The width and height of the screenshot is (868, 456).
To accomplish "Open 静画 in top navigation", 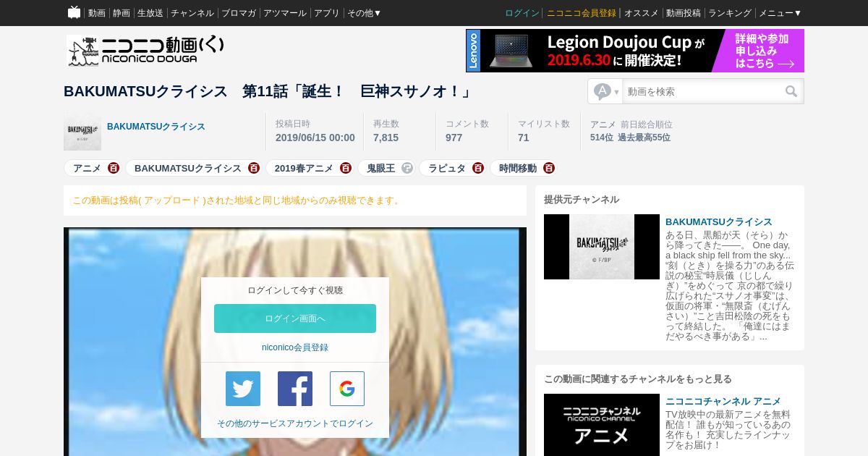I will [x=122, y=13].
